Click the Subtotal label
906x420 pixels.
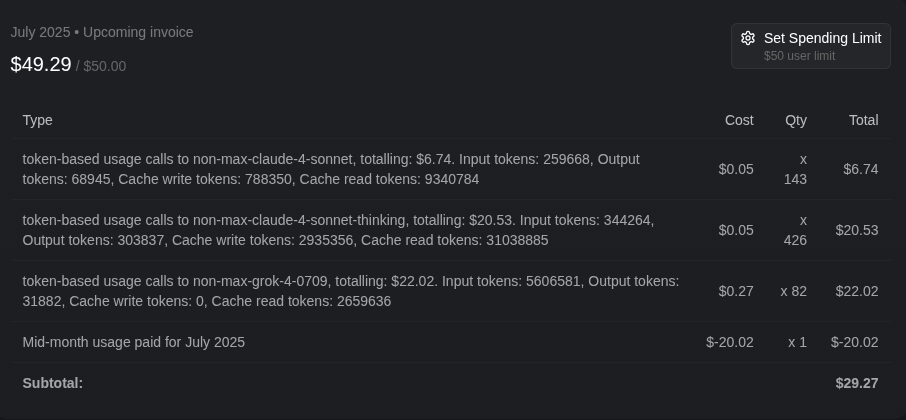53,384
